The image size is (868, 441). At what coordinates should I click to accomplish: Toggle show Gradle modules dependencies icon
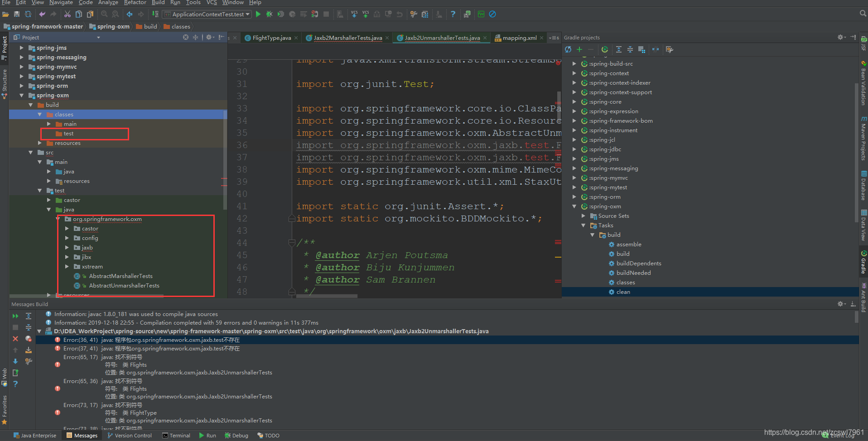641,49
